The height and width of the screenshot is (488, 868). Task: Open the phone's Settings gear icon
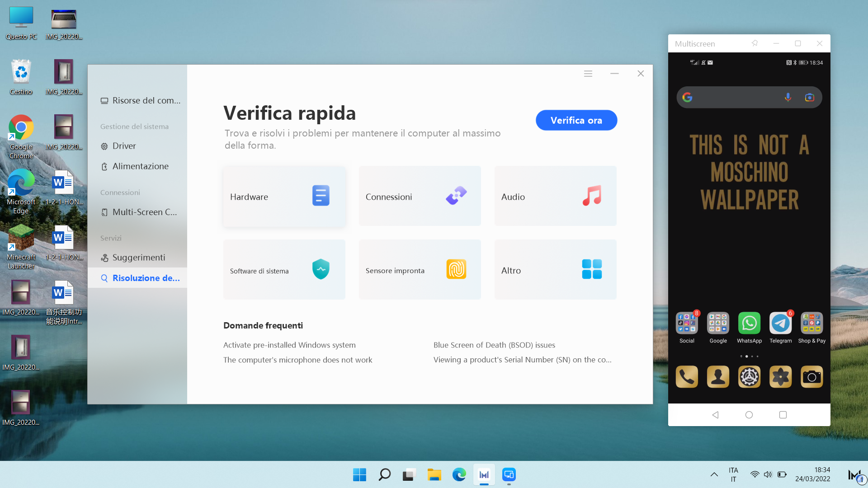pos(749,376)
